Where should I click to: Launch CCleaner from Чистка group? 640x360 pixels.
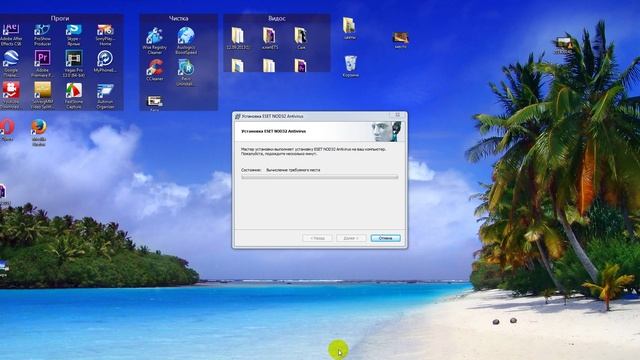coord(155,70)
